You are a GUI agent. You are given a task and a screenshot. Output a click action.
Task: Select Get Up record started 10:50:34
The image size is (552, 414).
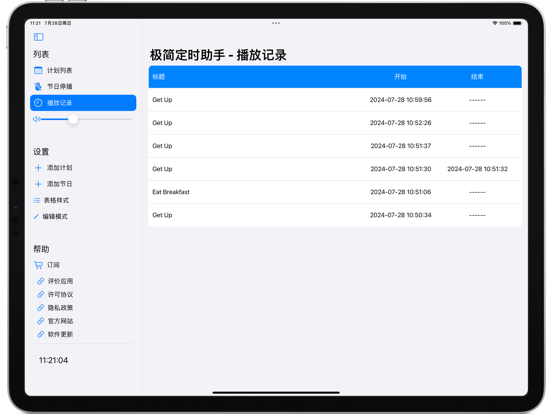click(335, 215)
